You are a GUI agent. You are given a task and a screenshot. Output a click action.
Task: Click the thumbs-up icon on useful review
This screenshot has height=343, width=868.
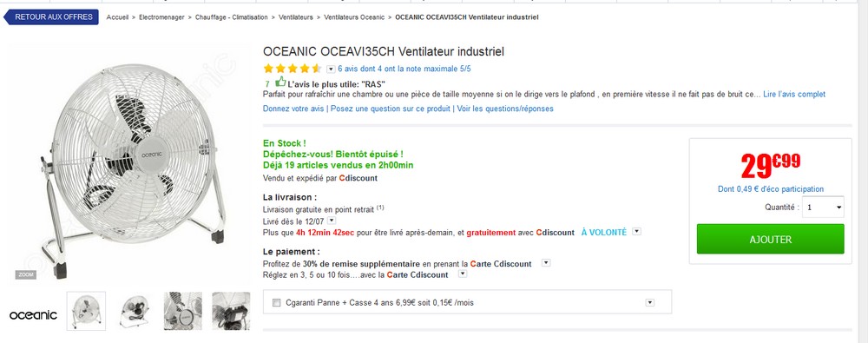coord(280,82)
